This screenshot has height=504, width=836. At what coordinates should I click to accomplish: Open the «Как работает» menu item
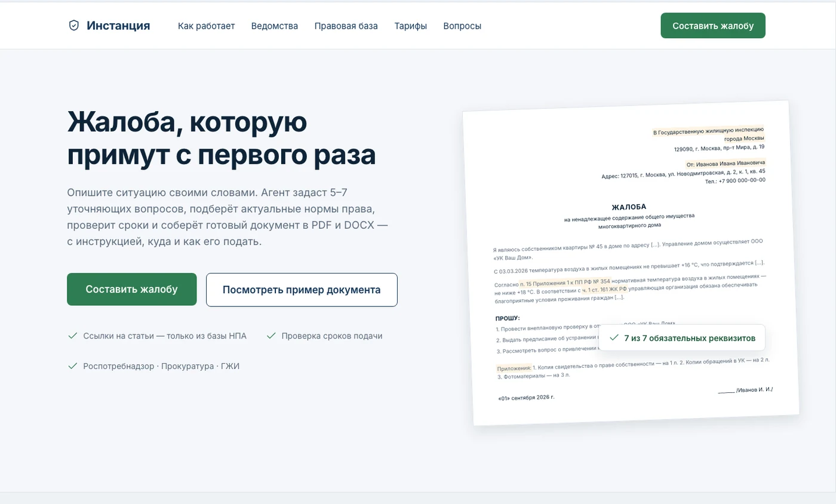[207, 26]
